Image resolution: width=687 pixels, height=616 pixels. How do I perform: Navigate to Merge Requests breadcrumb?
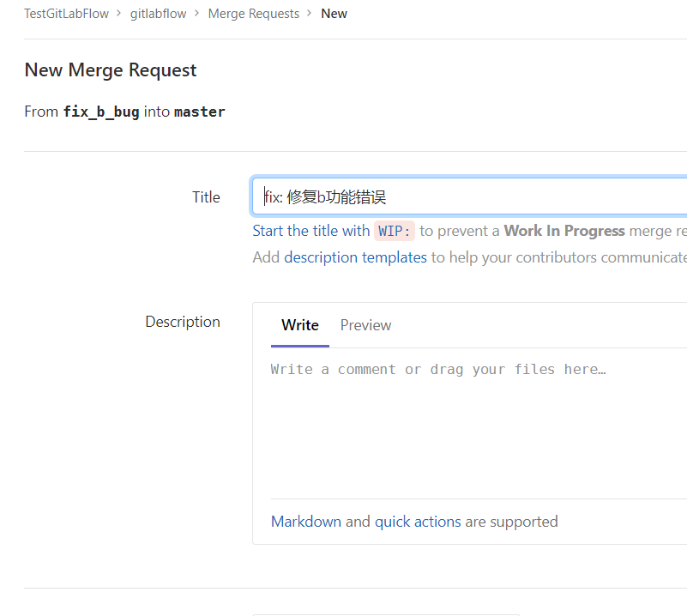click(x=253, y=14)
